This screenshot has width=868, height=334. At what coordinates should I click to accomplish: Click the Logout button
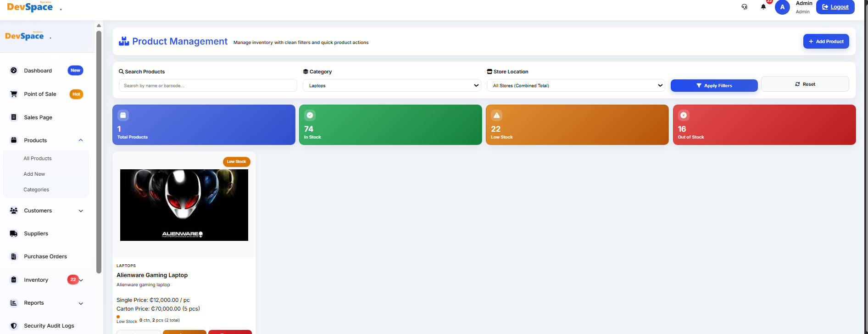(x=835, y=7)
